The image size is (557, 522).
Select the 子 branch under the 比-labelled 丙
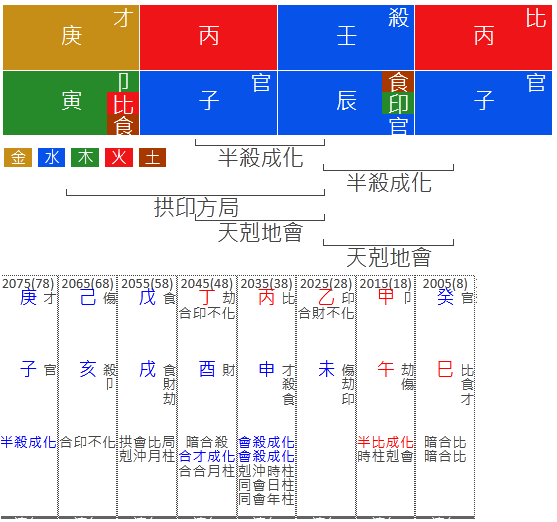coord(483,103)
